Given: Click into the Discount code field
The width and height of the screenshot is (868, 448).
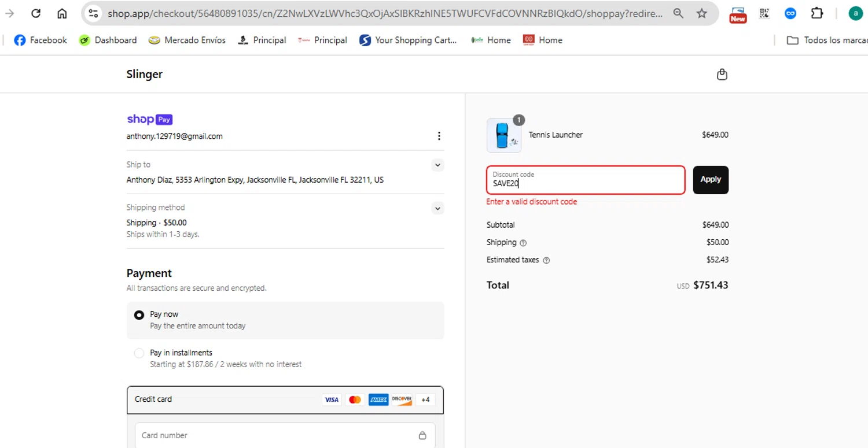Looking at the screenshot, I should [x=586, y=180].
